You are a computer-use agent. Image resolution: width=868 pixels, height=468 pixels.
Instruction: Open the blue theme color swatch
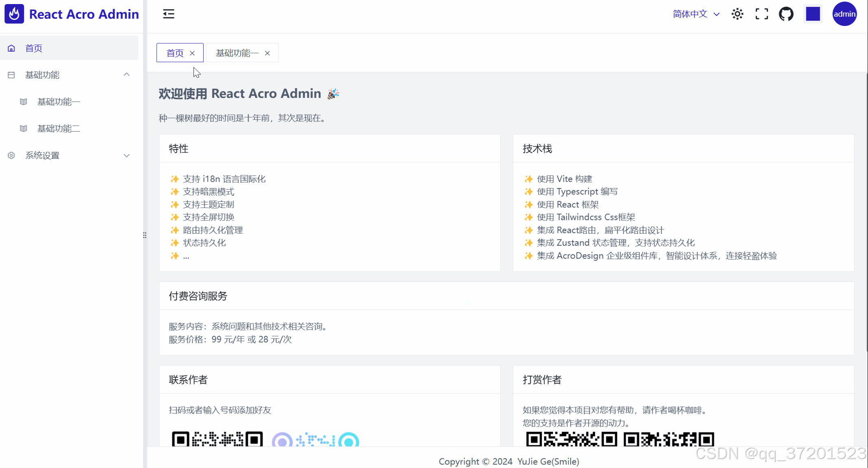(x=813, y=13)
